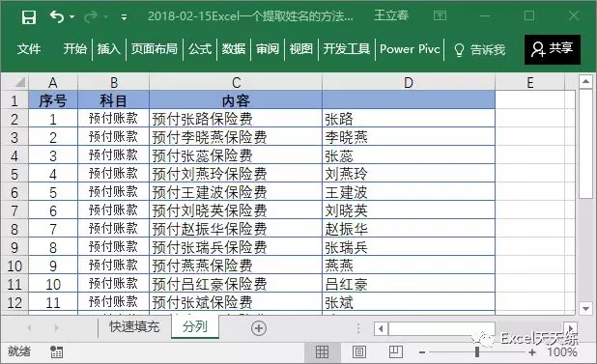This screenshot has height=364, width=597.
Task: Select column A header
Action: (x=53, y=82)
